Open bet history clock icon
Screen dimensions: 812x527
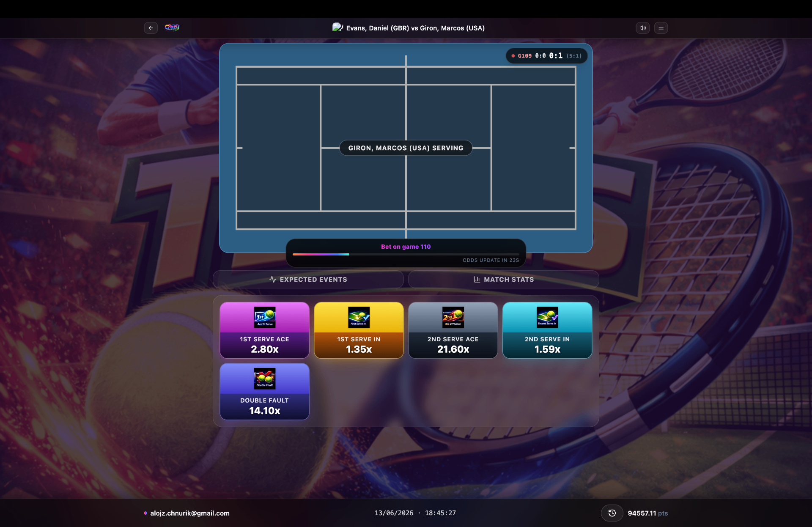pos(612,513)
